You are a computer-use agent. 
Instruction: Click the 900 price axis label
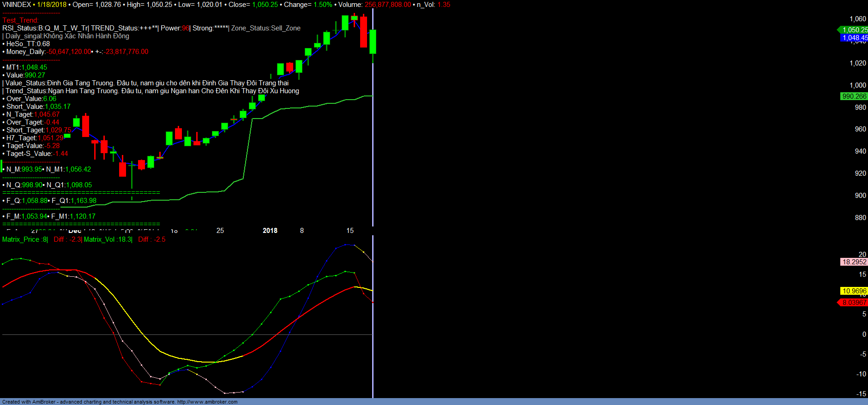(x=860, y=196)
